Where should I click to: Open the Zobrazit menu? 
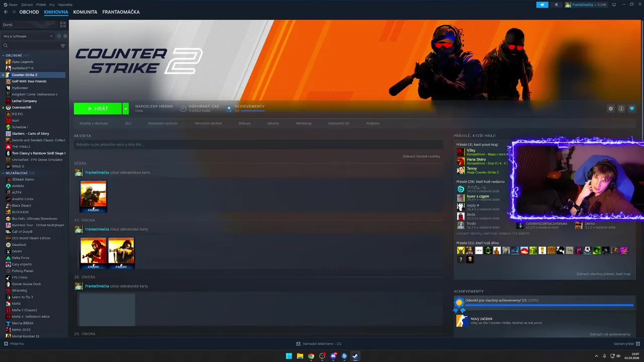pyautogui.click(x=27, y=5)
